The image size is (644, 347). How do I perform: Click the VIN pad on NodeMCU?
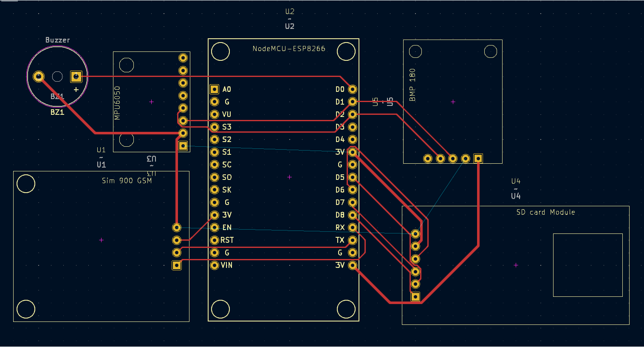(215, 265)
